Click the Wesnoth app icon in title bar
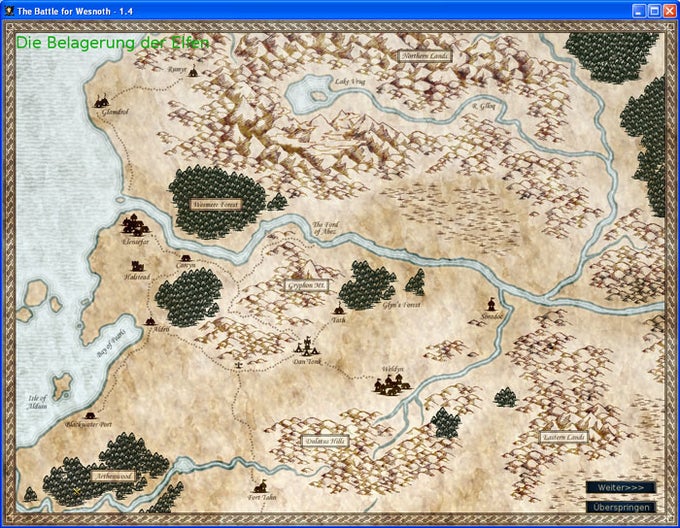This screenshot has height=528, width=680. point(9,11)
